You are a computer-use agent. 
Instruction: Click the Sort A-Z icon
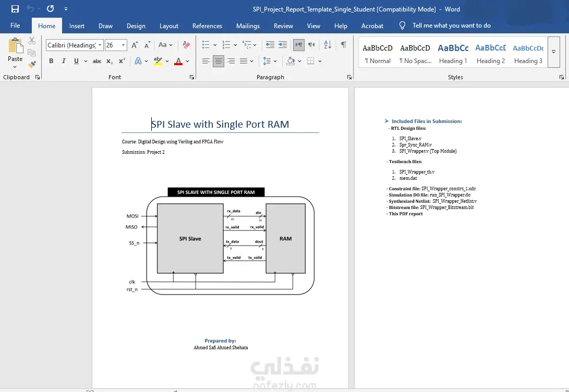(x=328, y=45)
